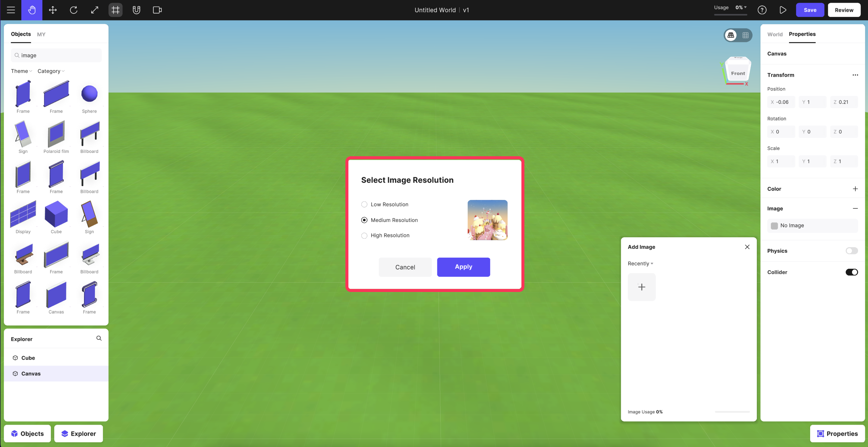Open the Theme filter dropdown
This screenshot has height=447, width=868.
tap(21, 71)
